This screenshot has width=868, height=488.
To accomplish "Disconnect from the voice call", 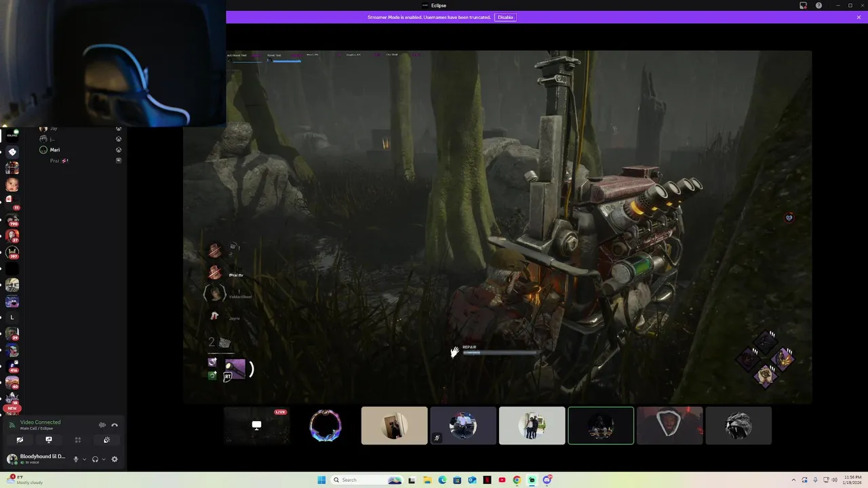I will pyautogui.click(x=115, y=425).
